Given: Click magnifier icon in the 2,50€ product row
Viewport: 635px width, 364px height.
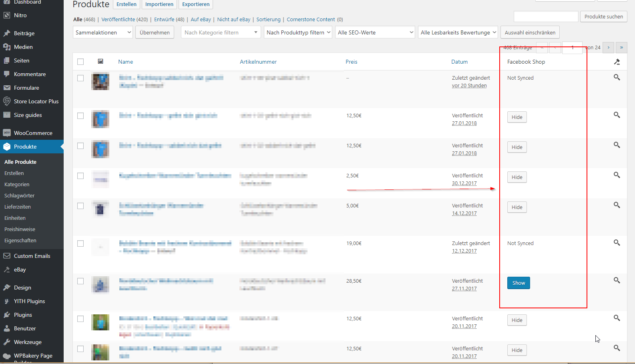Looking at the screenshot, I should [617, 175].
